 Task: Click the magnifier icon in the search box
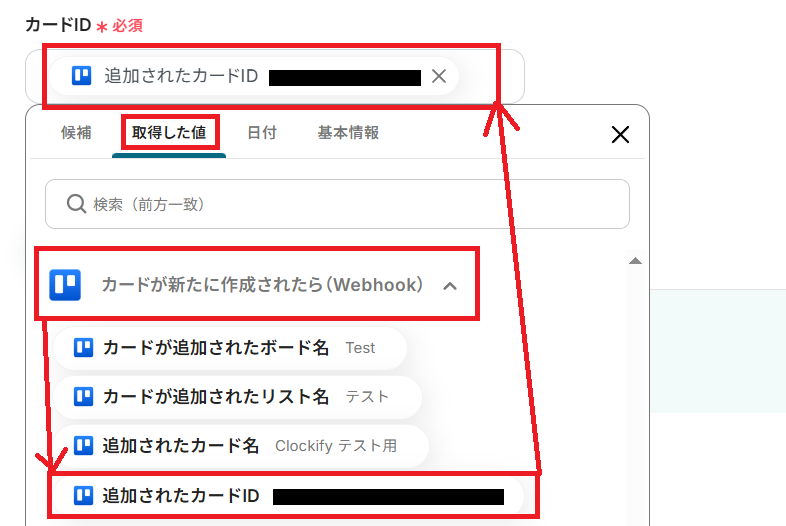[x=76, y=204]
